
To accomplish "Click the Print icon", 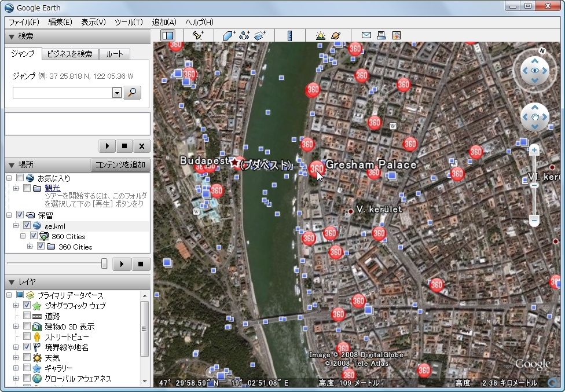I will [x=381, y=35].
